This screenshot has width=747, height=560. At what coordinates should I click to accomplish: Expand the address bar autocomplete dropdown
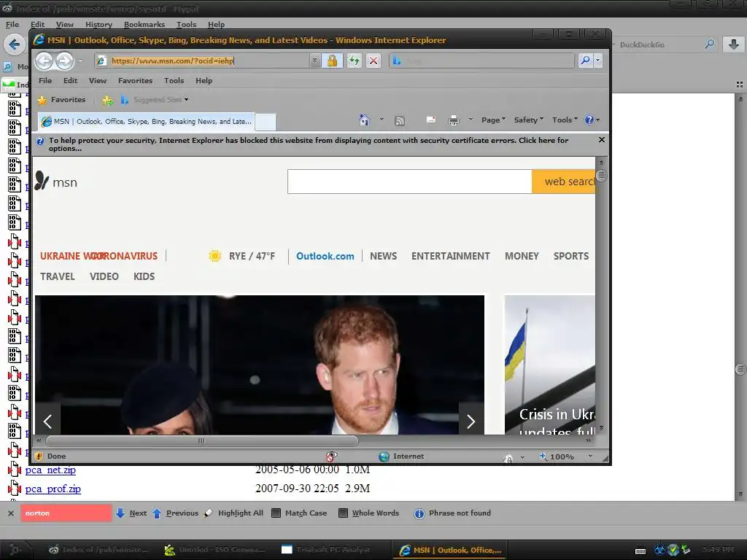click(314, 61)
